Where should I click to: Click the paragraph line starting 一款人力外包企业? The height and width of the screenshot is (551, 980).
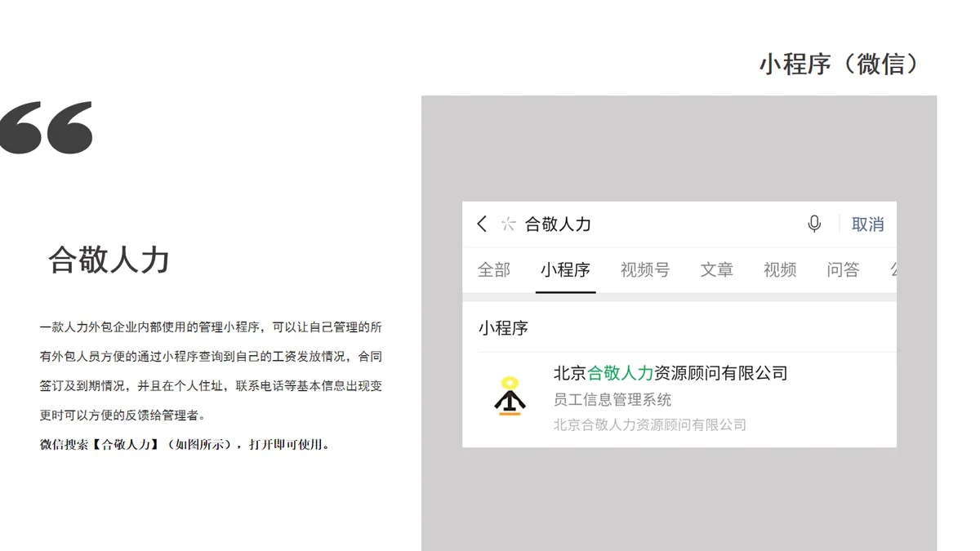211,327
